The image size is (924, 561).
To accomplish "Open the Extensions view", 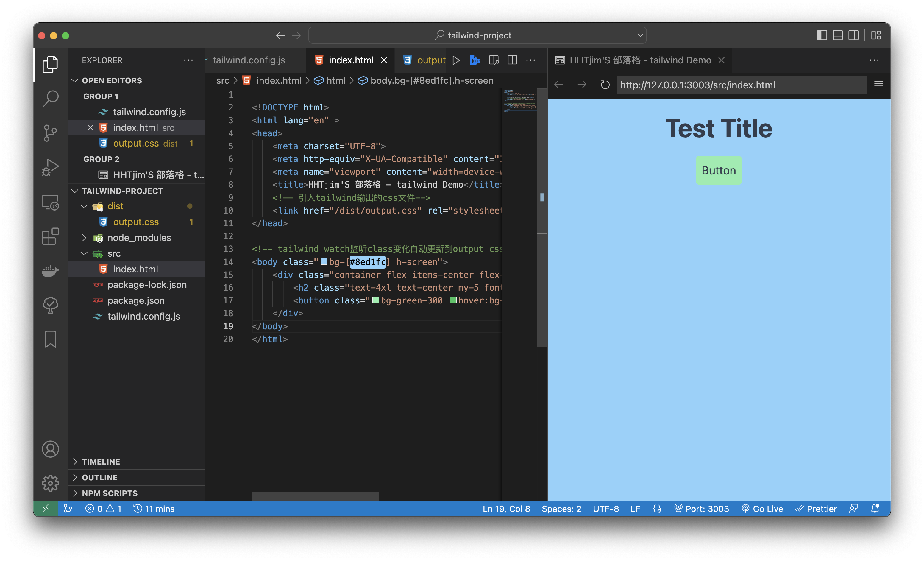I will pyautogui.click(x=50, y=237).
